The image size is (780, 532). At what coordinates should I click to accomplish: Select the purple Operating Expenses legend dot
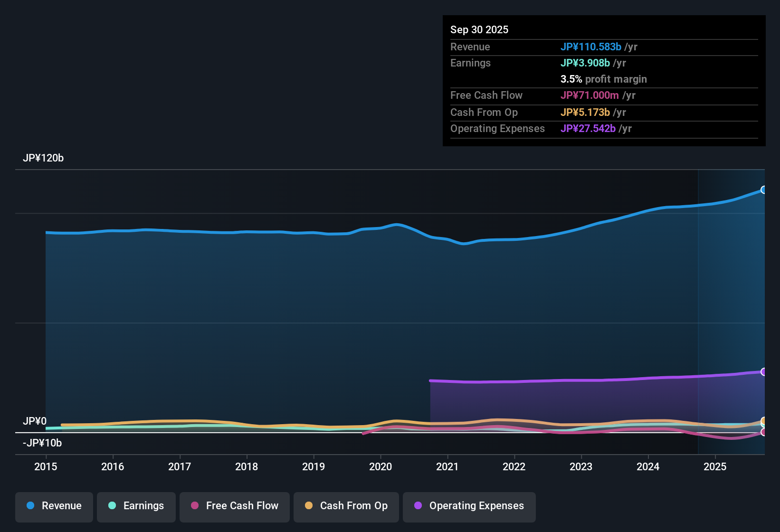[x=418, y=506]
